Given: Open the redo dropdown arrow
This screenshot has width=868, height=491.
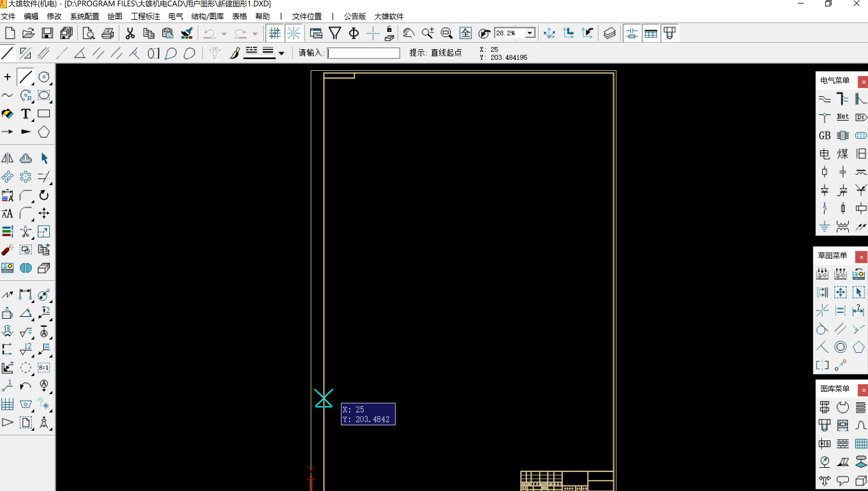Looking at the screenshot, I should pos(254,33).
